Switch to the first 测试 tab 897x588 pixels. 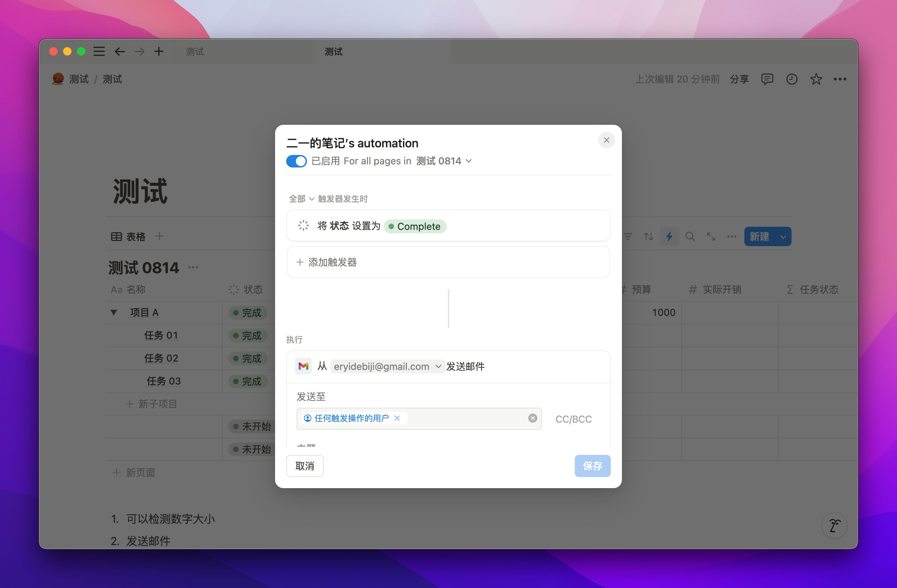pyautogui.click(x=195, y=52)
